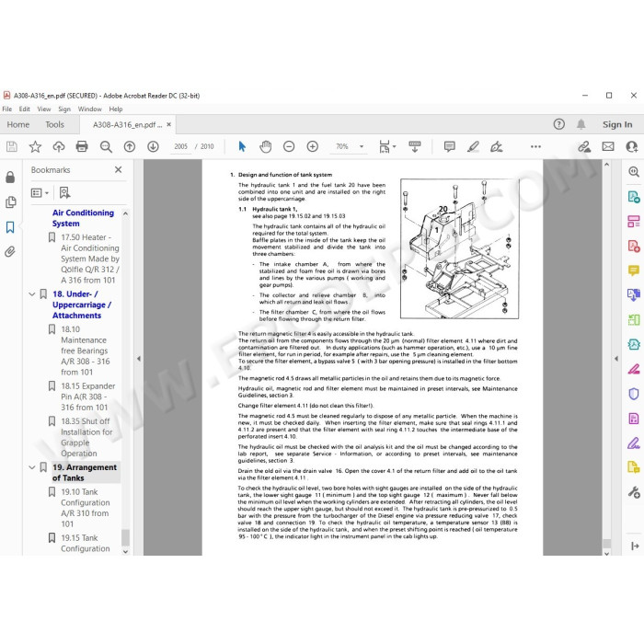This screenshot has height=644, width=644.
Task: Share a link to the file
Action: 584,146
